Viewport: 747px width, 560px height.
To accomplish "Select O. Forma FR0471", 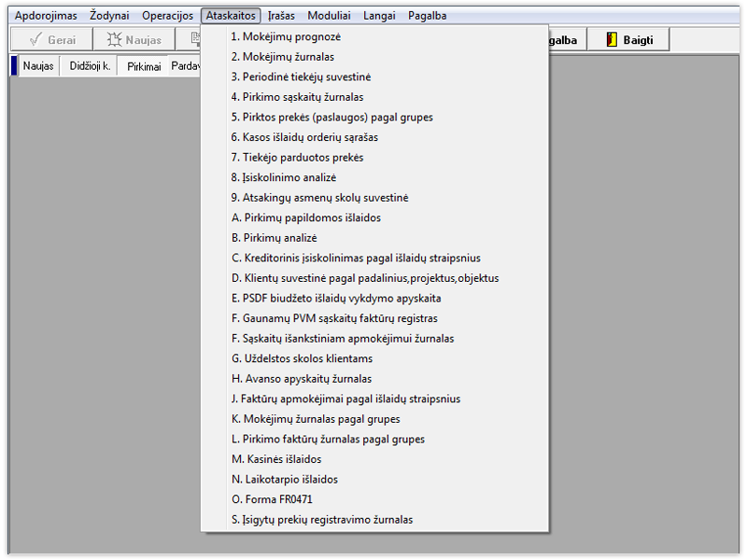I will tap(374, 499).
